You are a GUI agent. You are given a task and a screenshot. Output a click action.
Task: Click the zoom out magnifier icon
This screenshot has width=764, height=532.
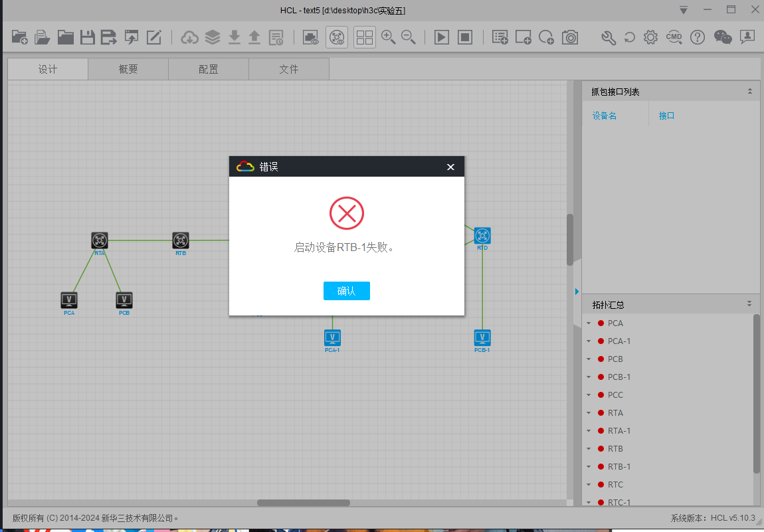tap(409, 37)
